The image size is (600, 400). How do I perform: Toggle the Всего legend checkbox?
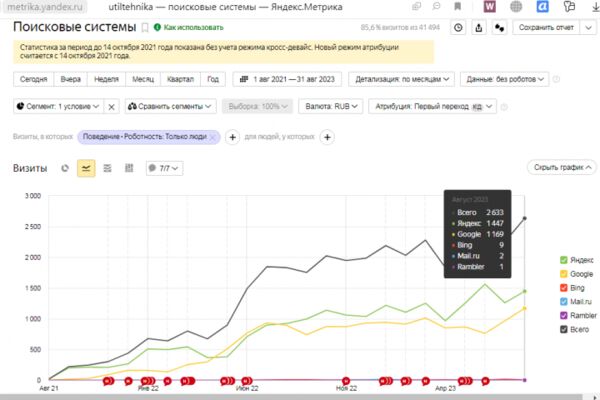564,329
